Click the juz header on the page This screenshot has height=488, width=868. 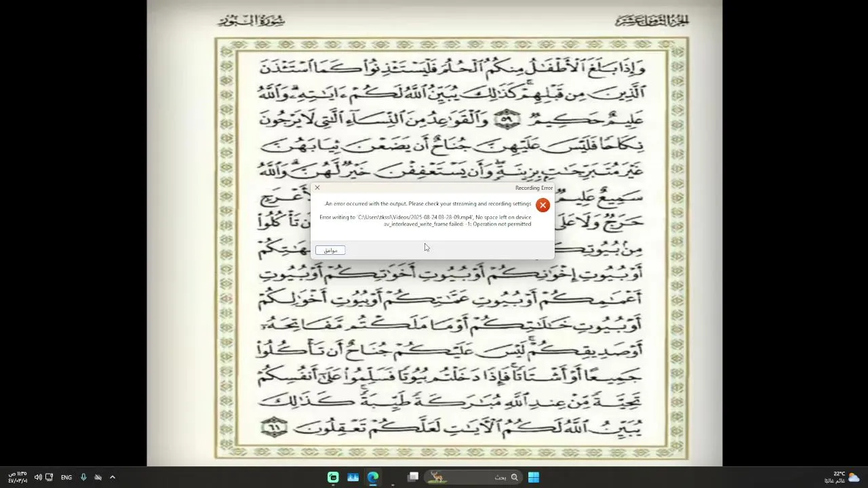pyautogui.click(x=652, y=21)
